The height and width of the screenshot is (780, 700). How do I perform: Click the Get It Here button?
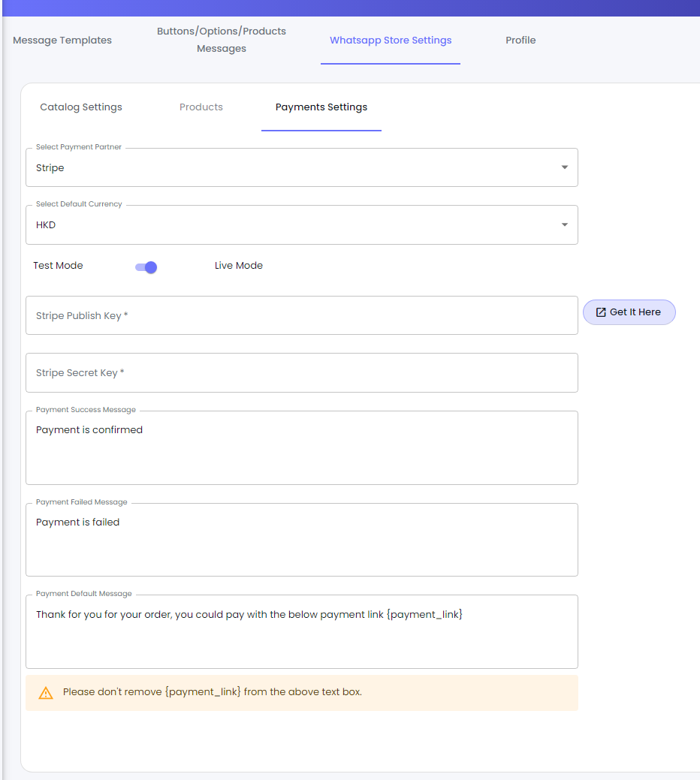(x=629, y=312)
